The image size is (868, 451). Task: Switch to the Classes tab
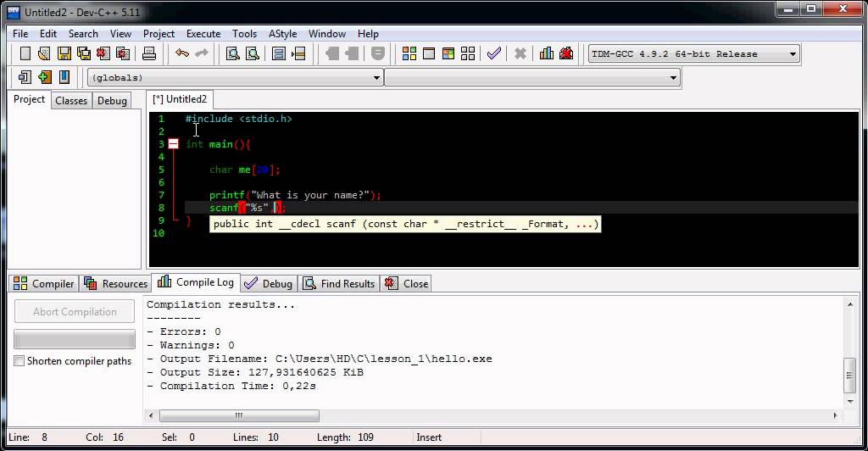71,101
